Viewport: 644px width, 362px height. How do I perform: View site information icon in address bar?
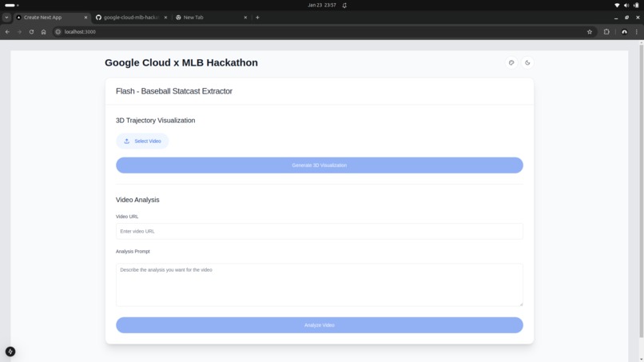(x=58, y=32)
